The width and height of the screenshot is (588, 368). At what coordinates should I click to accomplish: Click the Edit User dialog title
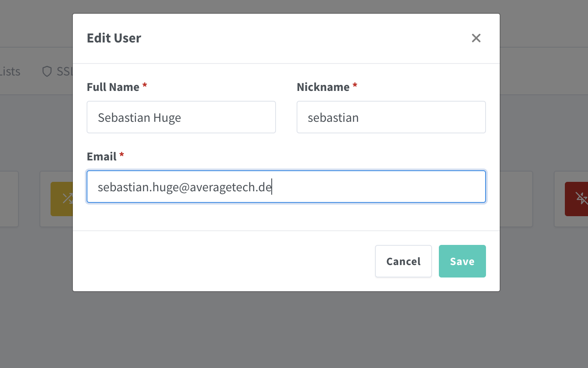click(114, 38)
